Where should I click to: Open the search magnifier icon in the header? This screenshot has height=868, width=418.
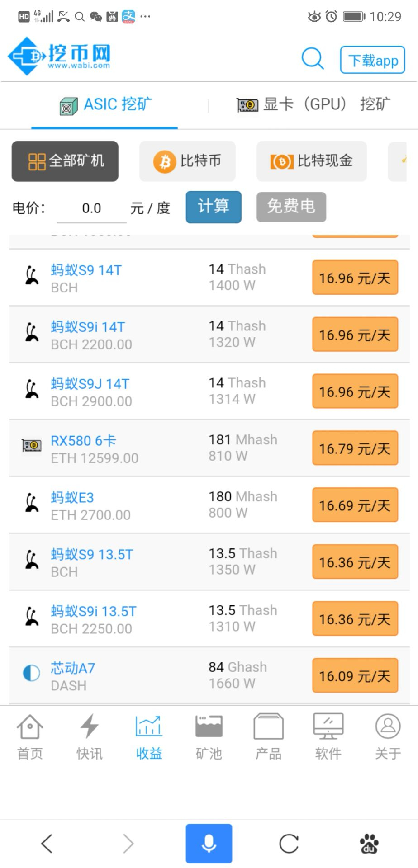coord(313,58)
